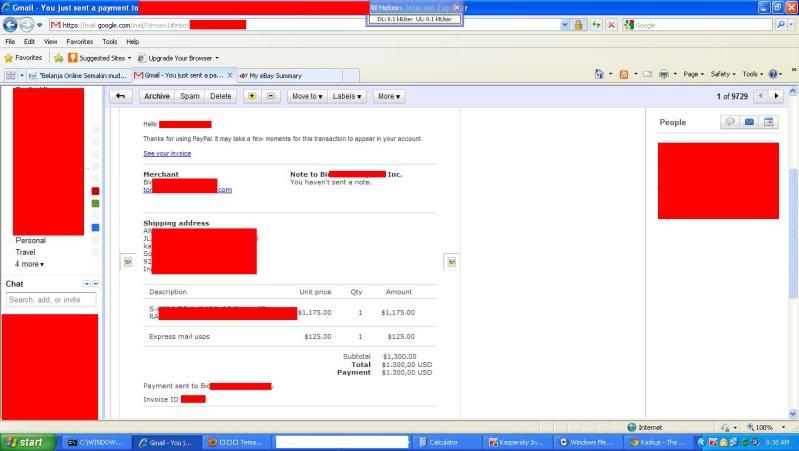Open the Labels dropdown
The height and width of the screenshot is (451, 799).
tap(347, 96)
